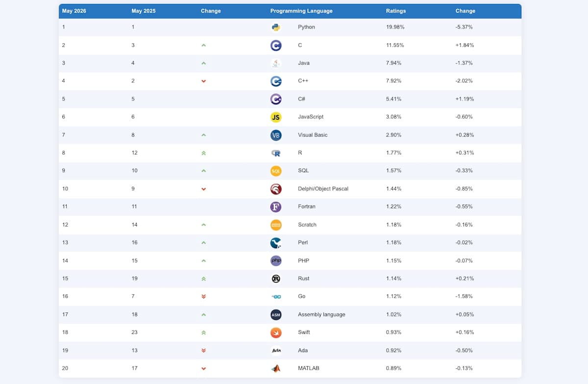Click the double up arrow in R row
The width and height of the screenshot is (588, 384).
204,153
